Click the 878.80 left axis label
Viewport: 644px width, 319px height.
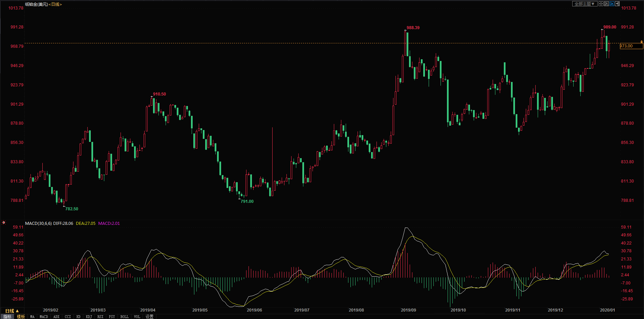[x=17, y=123]
